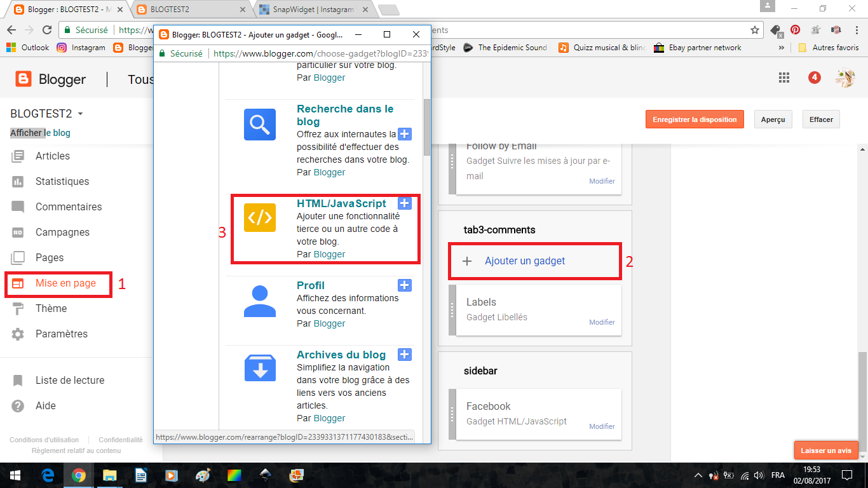Click the Archives du blog gadget icon
This screenshot has height=488, width=868.
pos(260,368)
